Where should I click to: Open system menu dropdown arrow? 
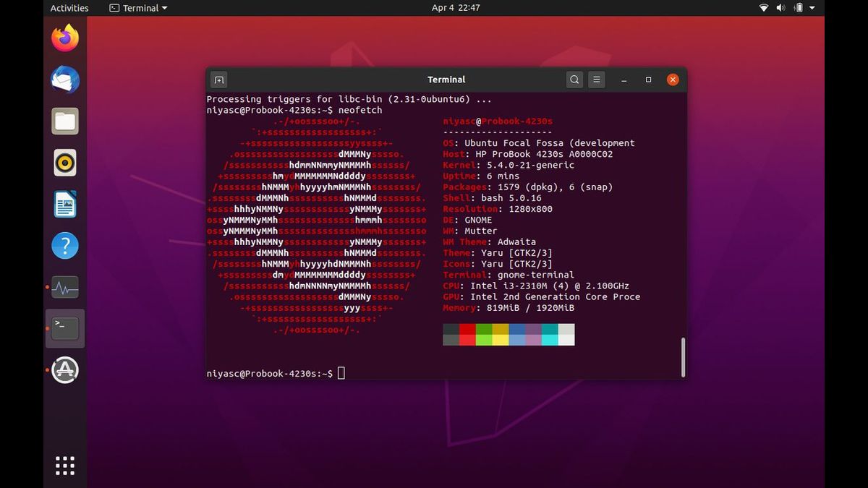[x=812, y=8]
